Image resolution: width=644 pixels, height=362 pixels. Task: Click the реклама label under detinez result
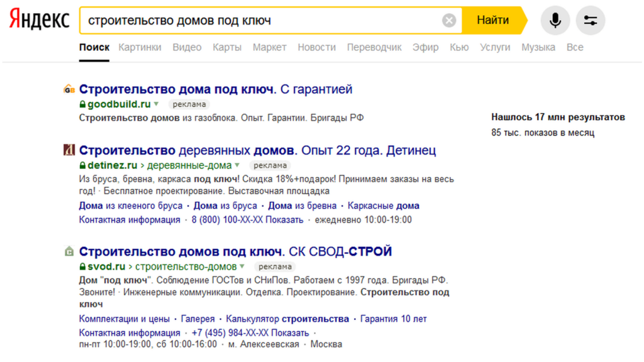point(270,165)
